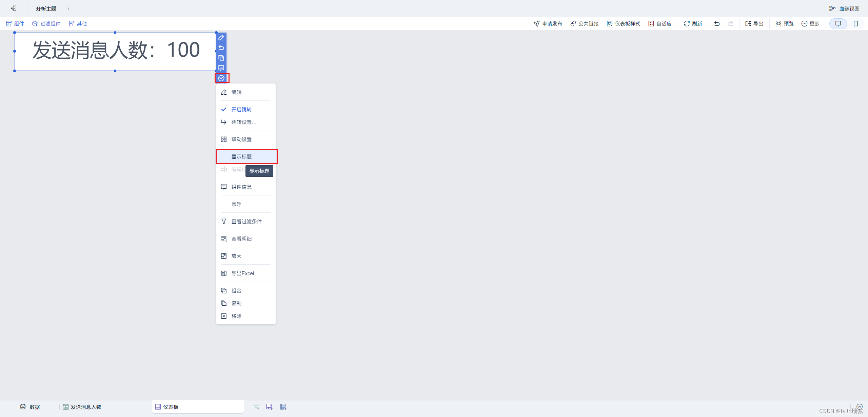This screenshot has width=868, height=417.
Task: Click the component's copy icon
Action: [221, 58]
